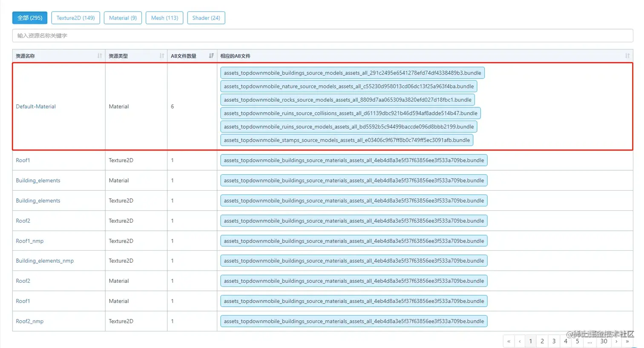
Task: Go to previous page arrow
Action: tap(520, 341)
